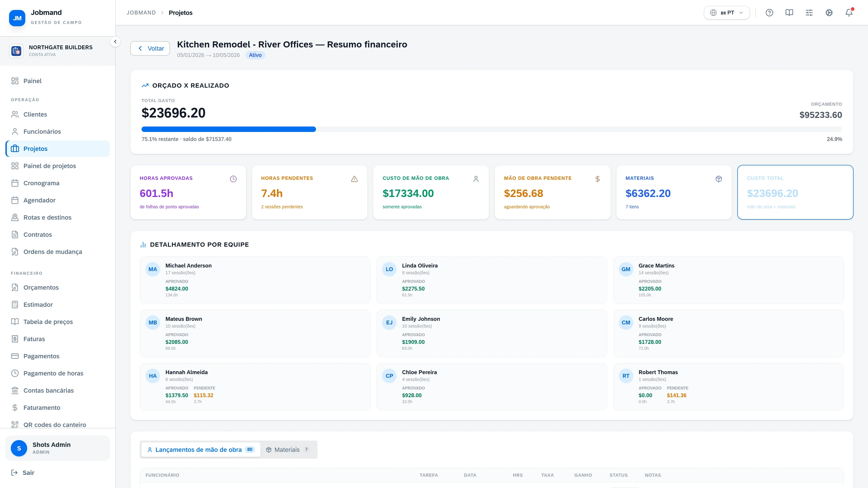
Task: Click the JOBMAND breadcrumb link
Action: pyautogui.click(x=141, y=13)
